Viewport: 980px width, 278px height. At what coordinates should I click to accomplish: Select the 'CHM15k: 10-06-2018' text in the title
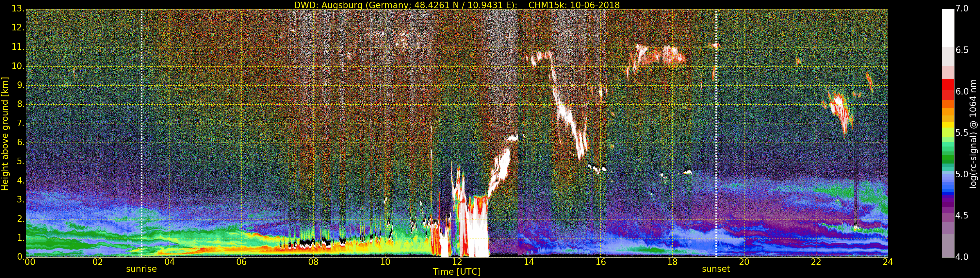point(574,5)
